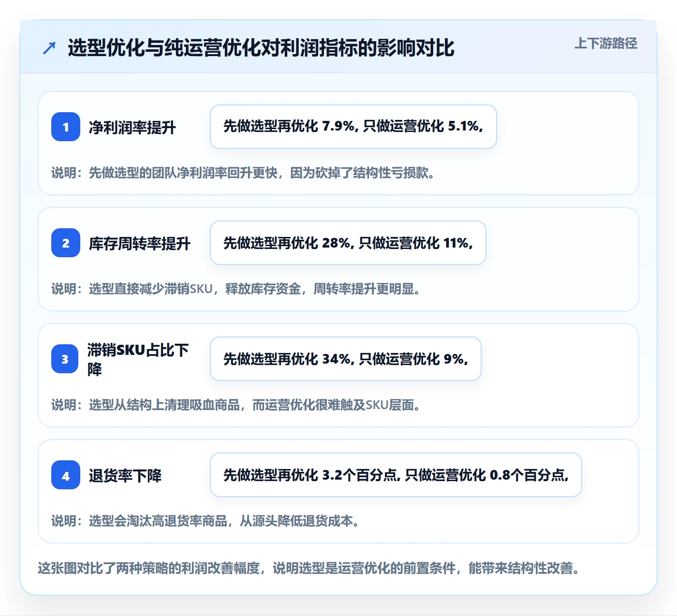Click the trending arrow icon beside the title

pos(49,48)
